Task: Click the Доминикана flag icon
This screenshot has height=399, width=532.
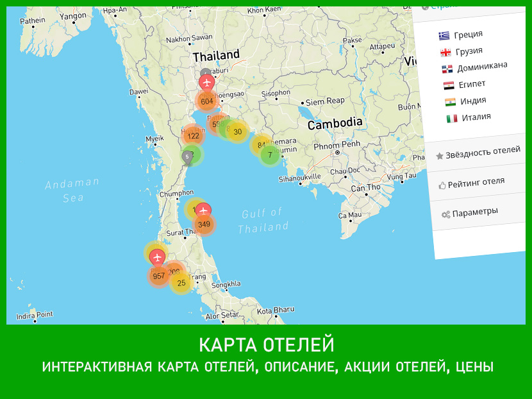Action: [x=447, y=69]
